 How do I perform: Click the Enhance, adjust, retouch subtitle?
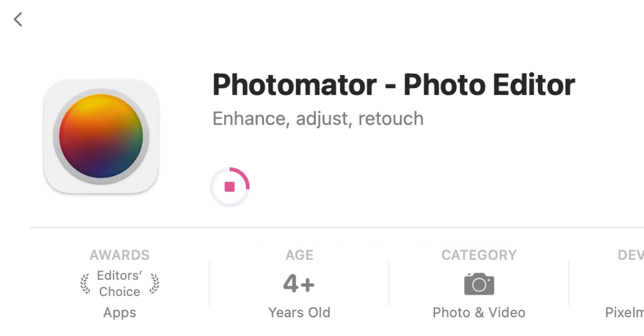coord(318,119)
